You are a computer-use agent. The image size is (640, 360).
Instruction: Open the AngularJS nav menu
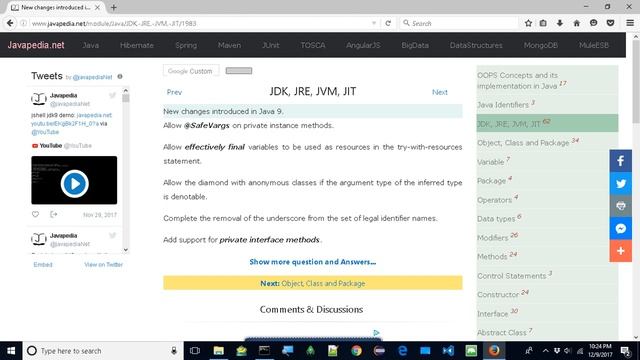pos(363,45)
